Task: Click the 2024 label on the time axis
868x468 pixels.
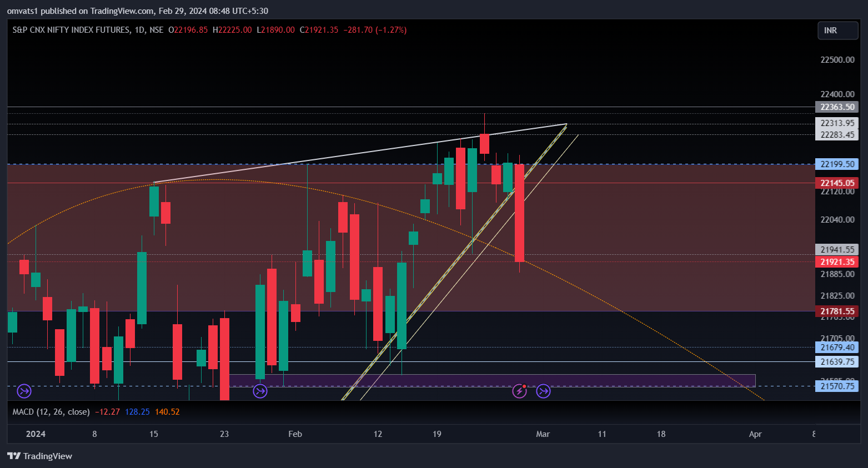Action: coord(36,434)
